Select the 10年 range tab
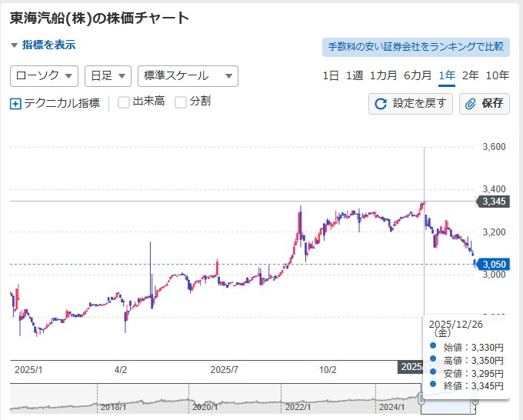Screen dimensions: 523x420 click(498, 75)
